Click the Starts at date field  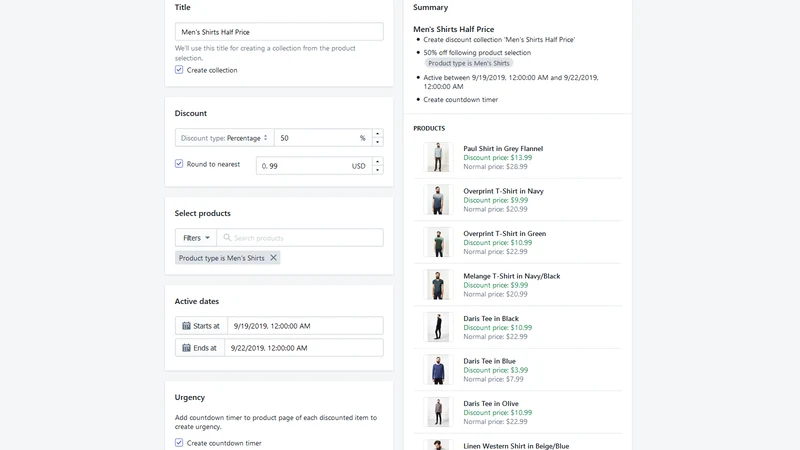click(305, 326)
